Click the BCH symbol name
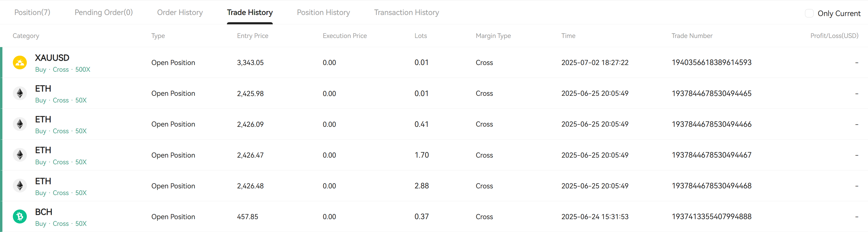 [44, 212]
